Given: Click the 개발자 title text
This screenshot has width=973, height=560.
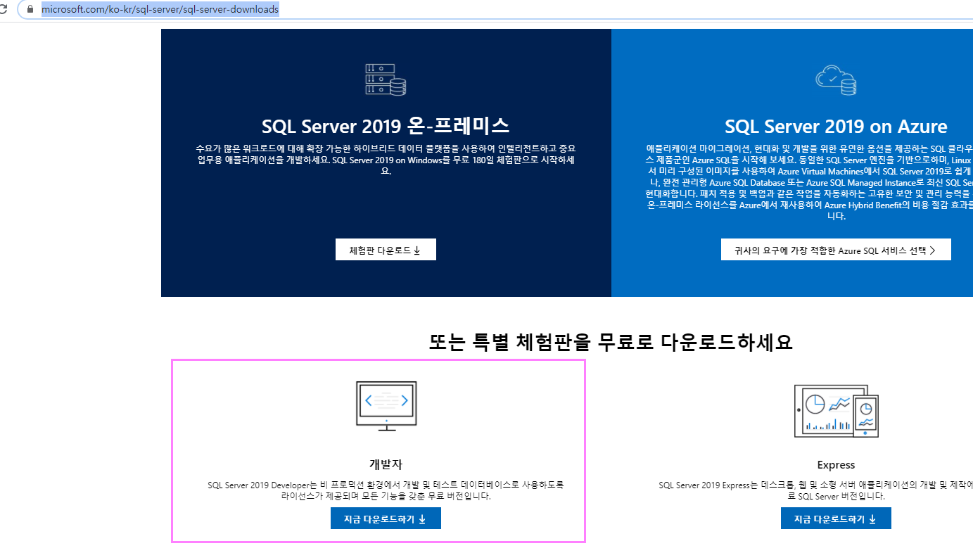Looking at the screenshot, I should point(386,464).
